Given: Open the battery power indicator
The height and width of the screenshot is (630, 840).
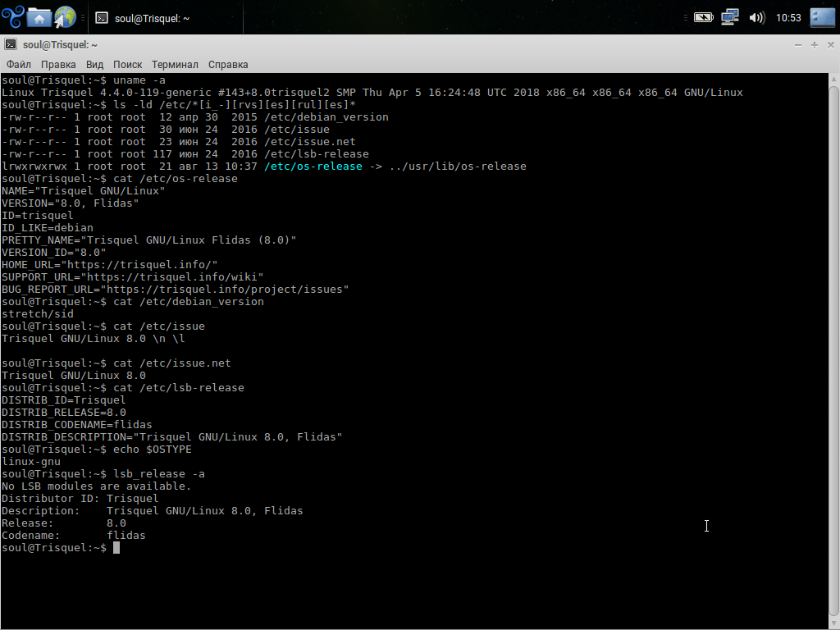Looking at the screenshot, I should pos(703,18).
